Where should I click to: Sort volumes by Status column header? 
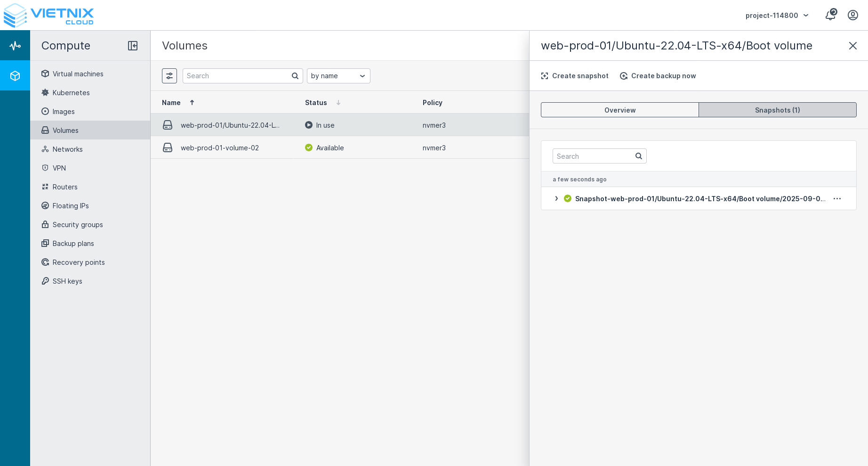pyautogui.click(x=316, y=103)
